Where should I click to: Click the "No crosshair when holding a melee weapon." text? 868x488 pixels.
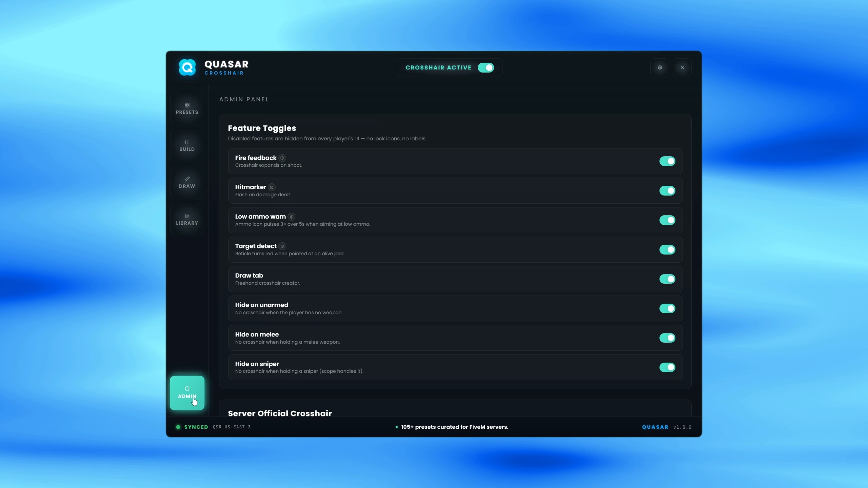pyautogui.click(x=288, y=342)
